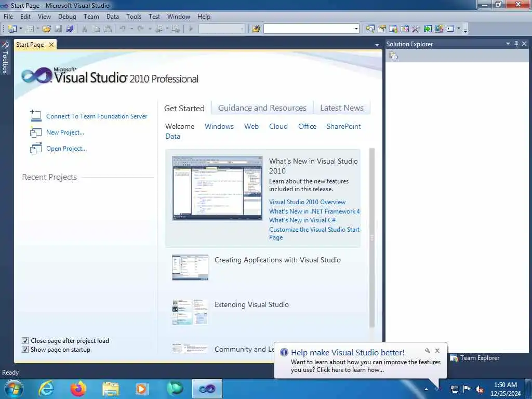
Task: Open Internet Explorer from the taskbar
Action: [46, 389]
